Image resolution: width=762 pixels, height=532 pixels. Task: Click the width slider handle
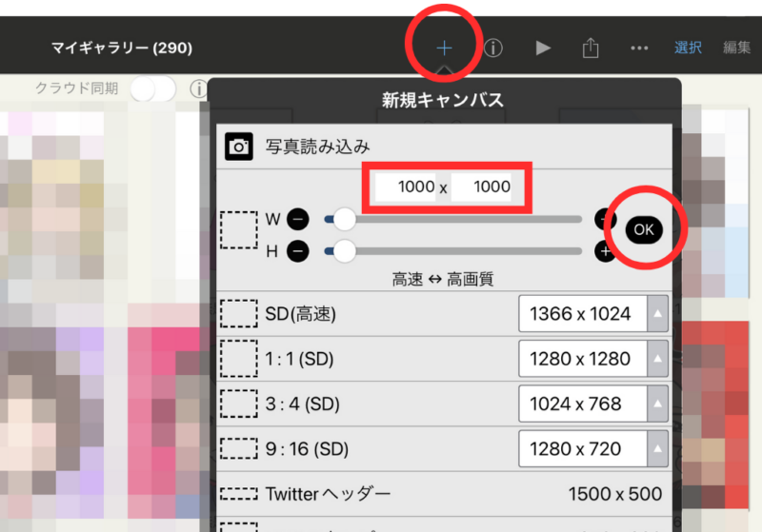click(x=344, y=220)
